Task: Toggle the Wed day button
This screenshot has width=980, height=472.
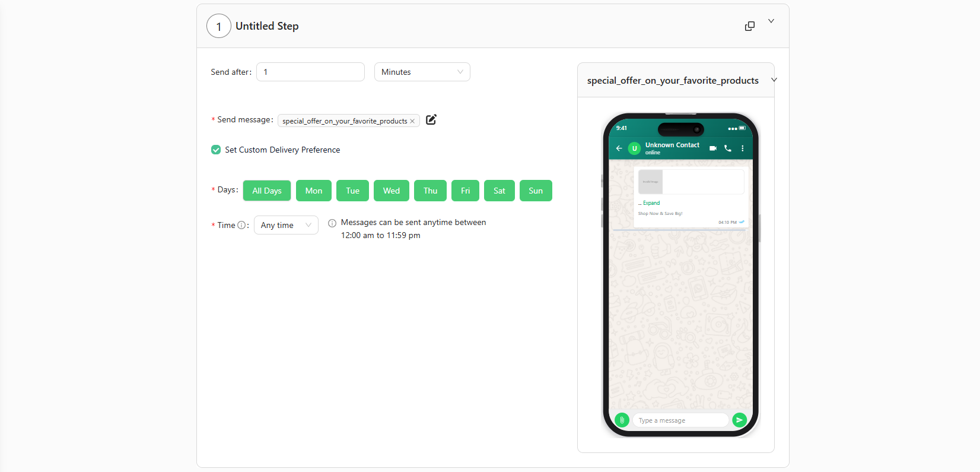Action: point(391,191)
